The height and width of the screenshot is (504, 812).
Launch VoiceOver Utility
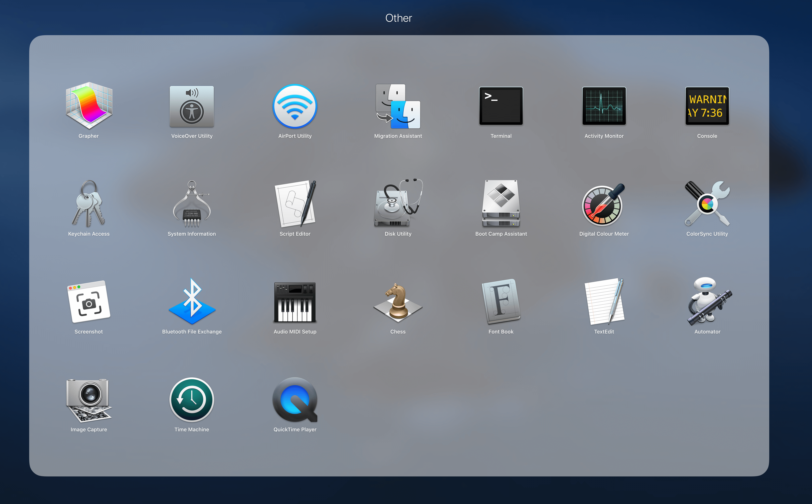[x=192, y=106]
